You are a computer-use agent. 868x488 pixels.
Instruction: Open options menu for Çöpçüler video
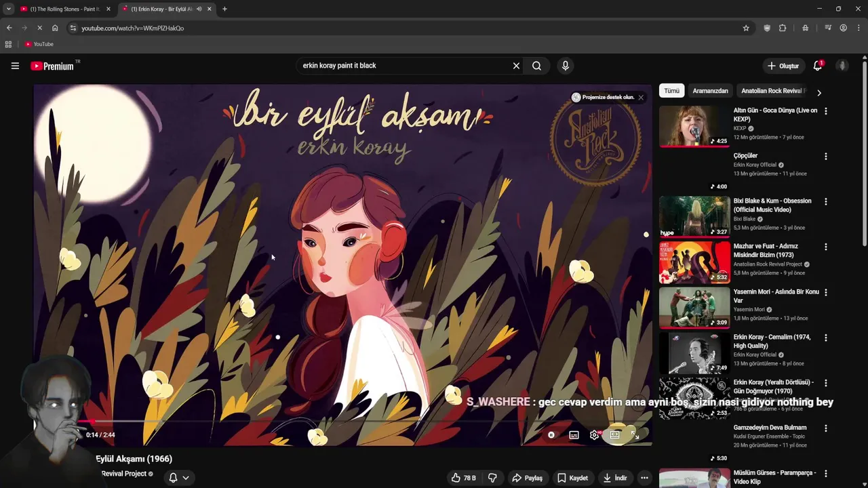(825, 156)
